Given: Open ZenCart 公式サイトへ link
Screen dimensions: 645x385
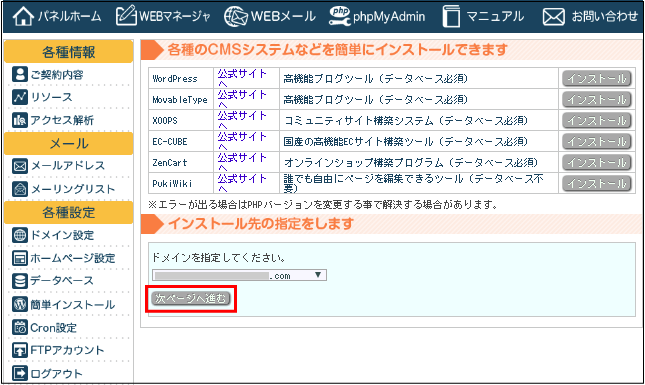Looking at the screenshot, I should (x=242, y=162).
